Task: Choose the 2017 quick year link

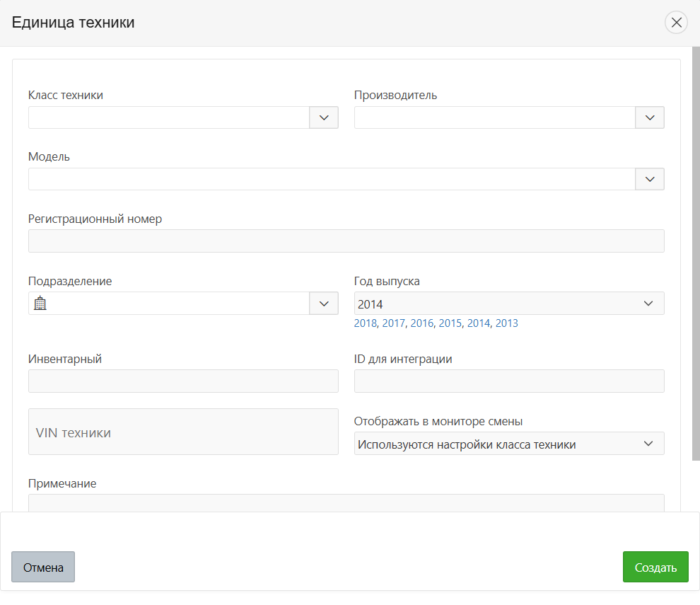Action: point(393,323)
